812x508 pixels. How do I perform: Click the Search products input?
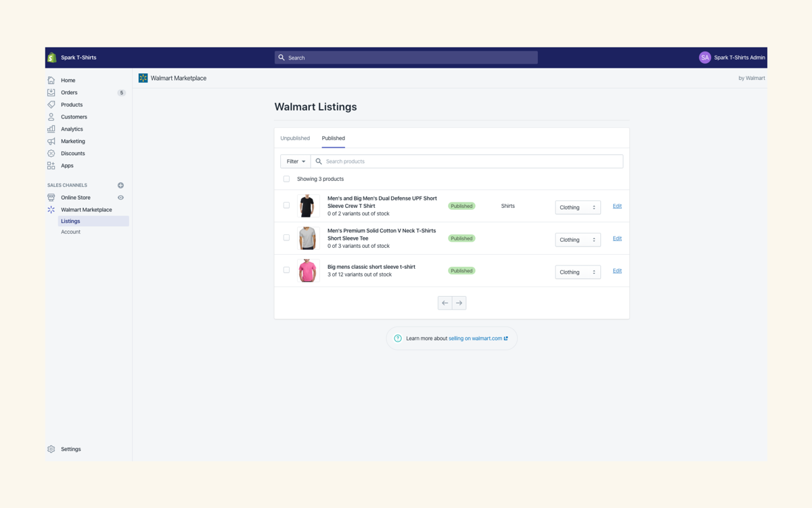pos(467,161)
